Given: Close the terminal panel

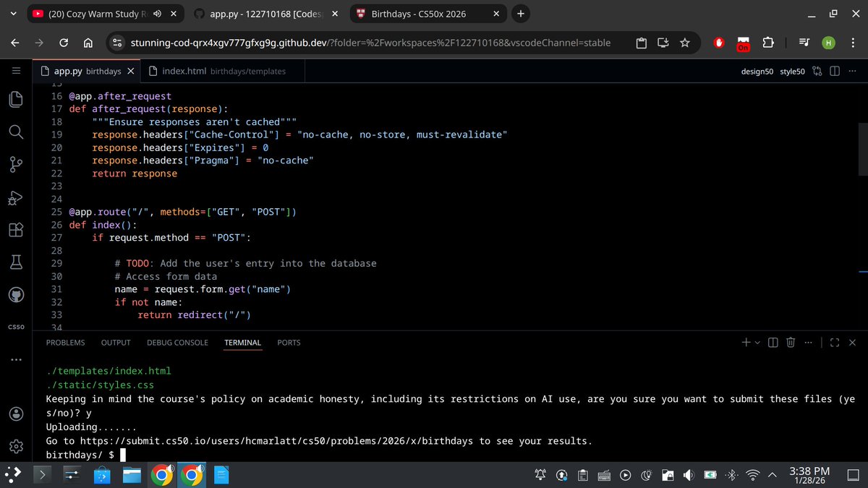Looking at the screenshot, I should pos(852,342).
